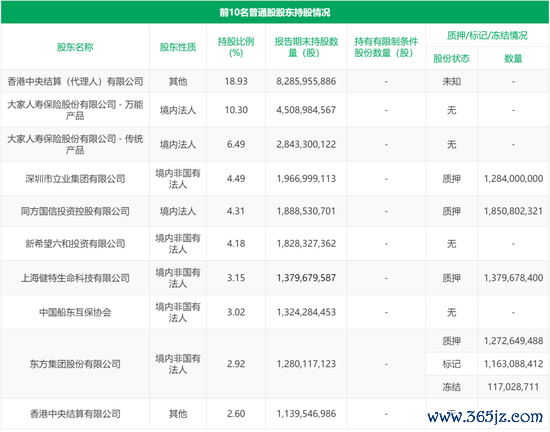Image resolution: width=550 pixels, height=432 pixels.
Task: Click the 持有有限制条件股份数量（股） header
Action: point(386,47)
